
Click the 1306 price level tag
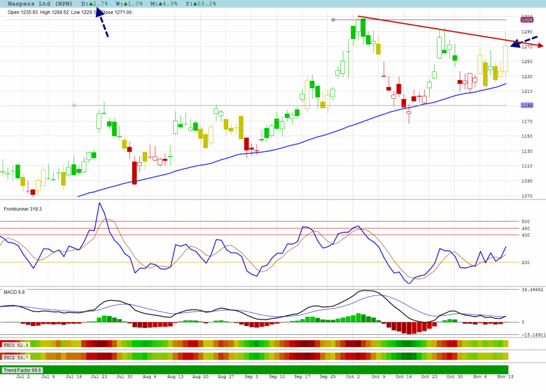coord(527,20)
